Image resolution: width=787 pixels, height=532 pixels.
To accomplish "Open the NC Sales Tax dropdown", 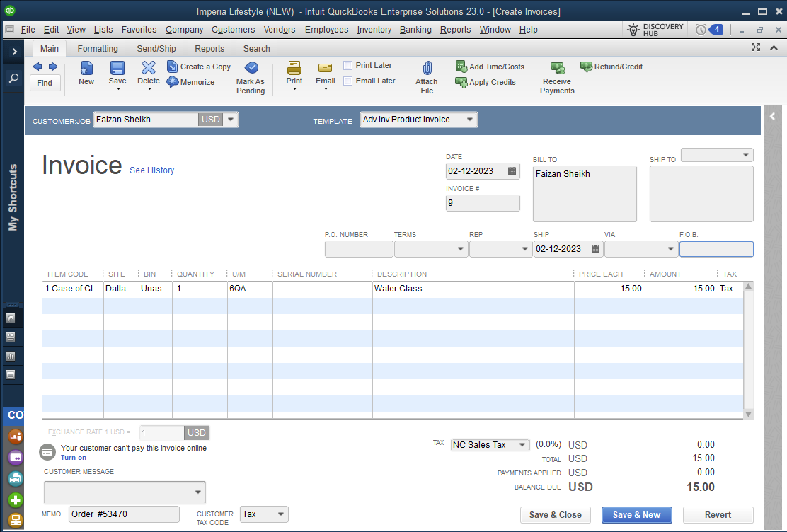I will 522,445.
